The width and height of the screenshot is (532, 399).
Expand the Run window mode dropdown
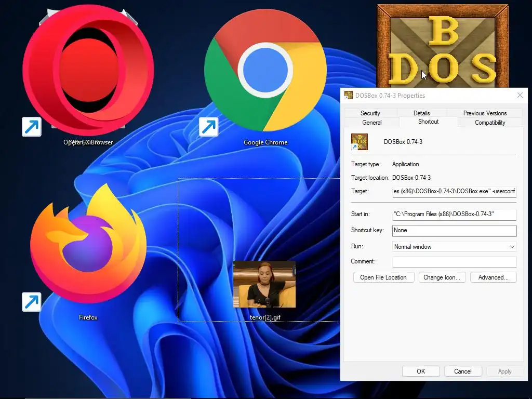pyautogui.click(x=454, y=247)
